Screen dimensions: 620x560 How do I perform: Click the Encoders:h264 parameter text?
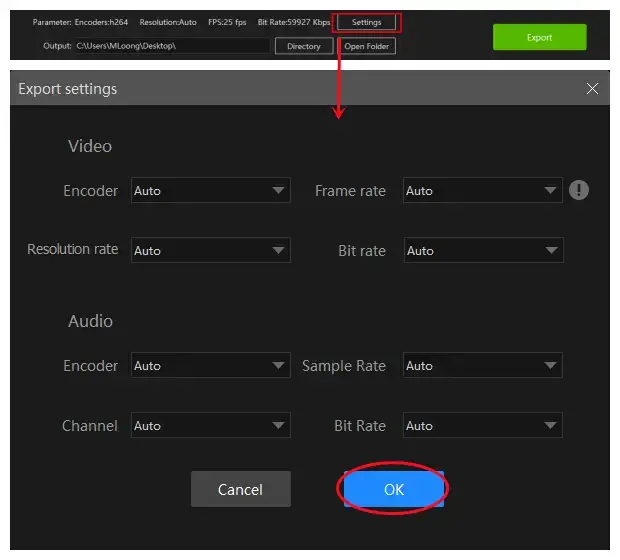(101, 22)
